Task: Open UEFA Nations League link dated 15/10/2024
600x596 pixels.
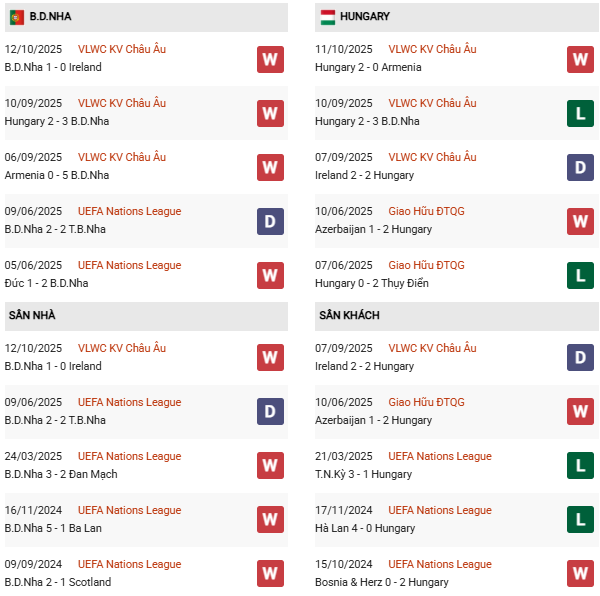Action: click(440, 564)
